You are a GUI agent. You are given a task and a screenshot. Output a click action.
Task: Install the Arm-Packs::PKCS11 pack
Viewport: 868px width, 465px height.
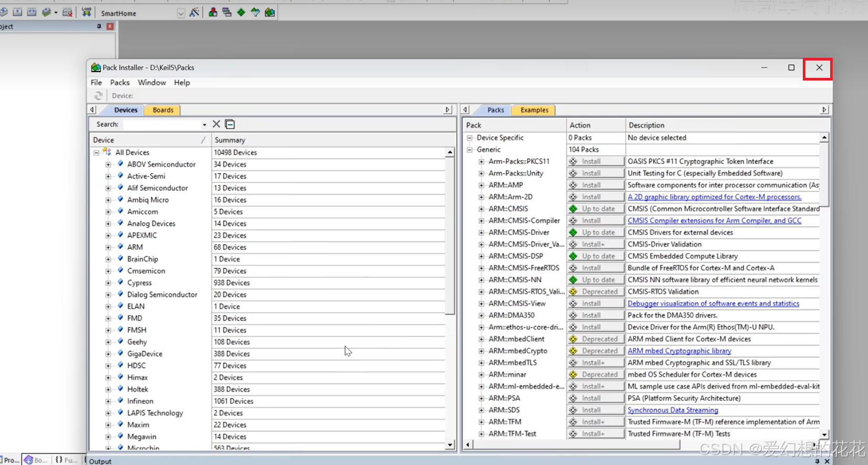[596, 161]
